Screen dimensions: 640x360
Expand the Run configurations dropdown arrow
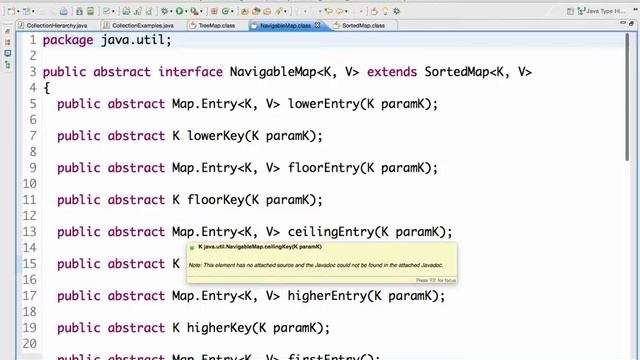(186, 11)
